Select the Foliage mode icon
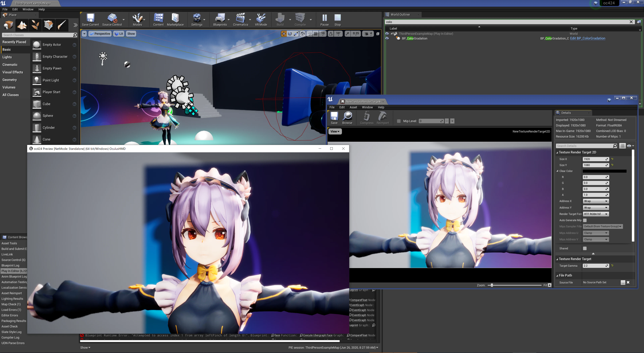Viewport: 644px width, 353px height. pyautogui.click(x=35, y=25)
